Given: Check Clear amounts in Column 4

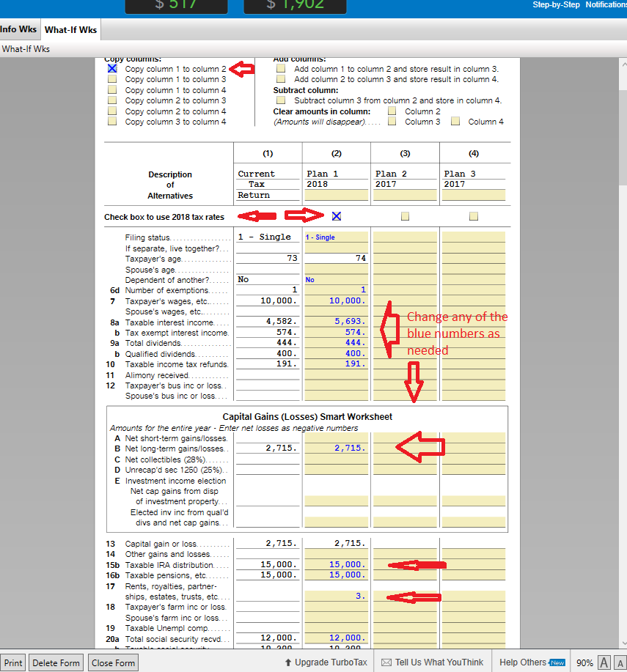Looking at the screenshot, I should tap(455, 122).
